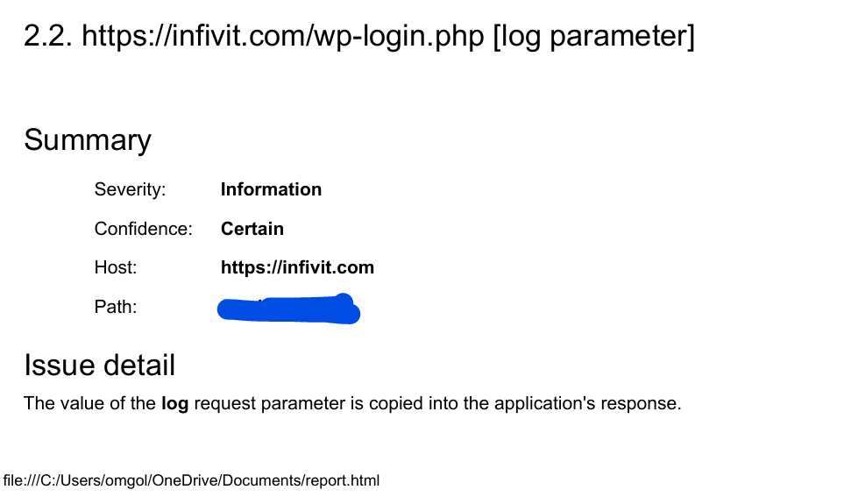Viewport: 844px width, 504px height.
Task: Click the Severity: label
Action: pyautogui.click(x=130, y=189)
